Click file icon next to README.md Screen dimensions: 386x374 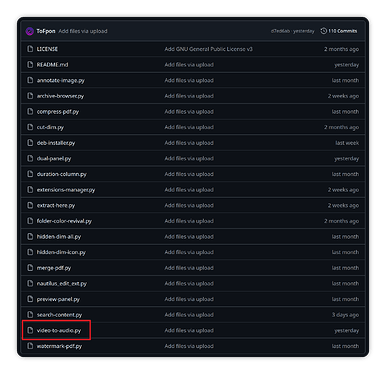click(30, 65)
